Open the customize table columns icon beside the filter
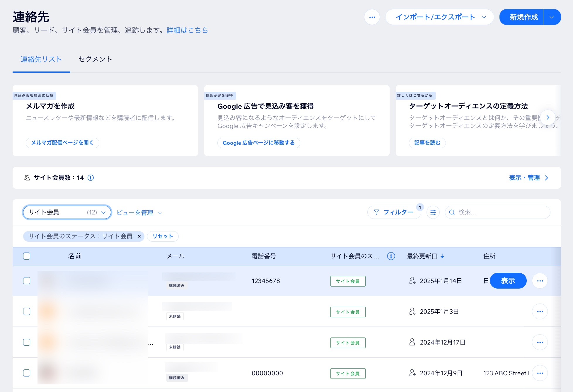The height and width of the screenshot is (392, 573). pos(433,212)
